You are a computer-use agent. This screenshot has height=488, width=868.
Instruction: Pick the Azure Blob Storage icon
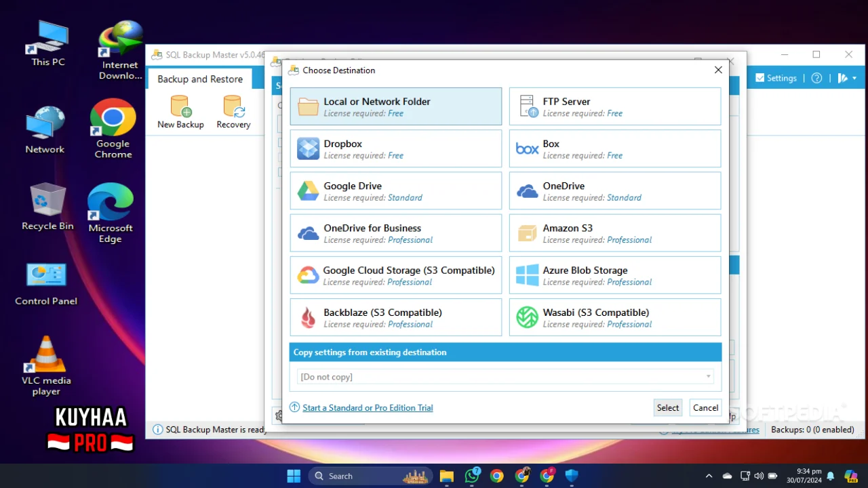point(528,275)
